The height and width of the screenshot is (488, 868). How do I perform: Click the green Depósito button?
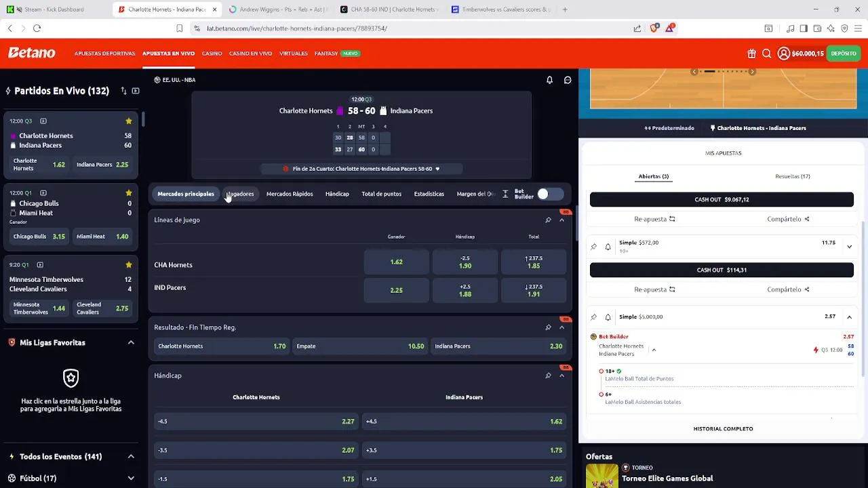(844, 54)
